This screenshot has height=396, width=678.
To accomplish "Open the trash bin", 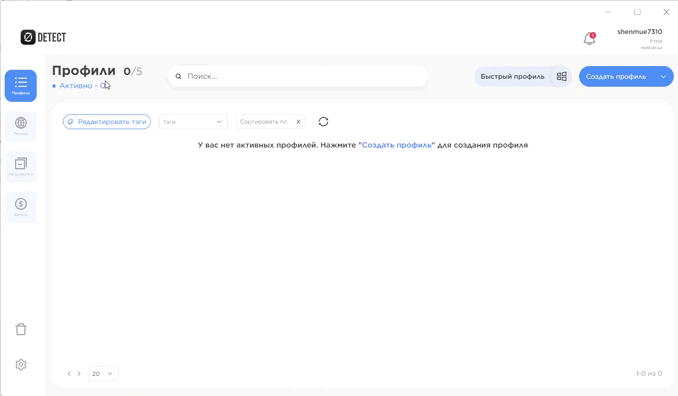I will (21, 329).
